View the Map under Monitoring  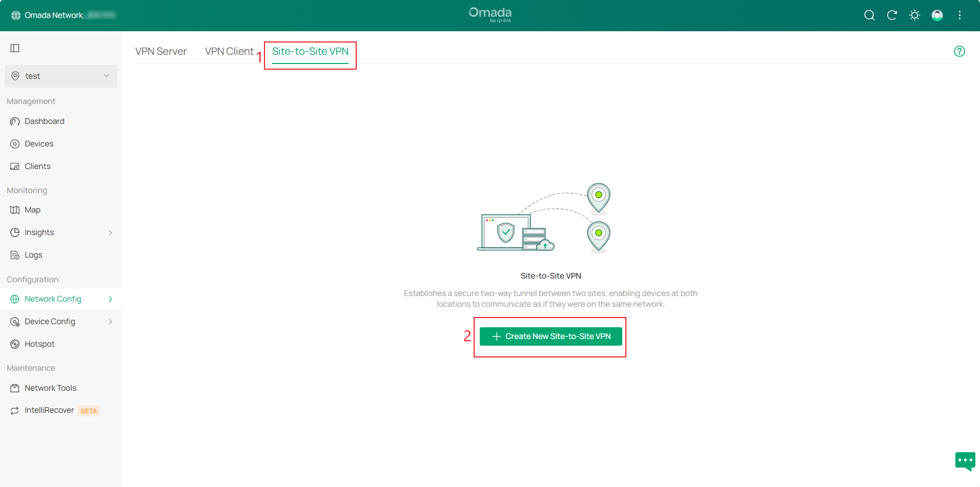click(32, 209)
